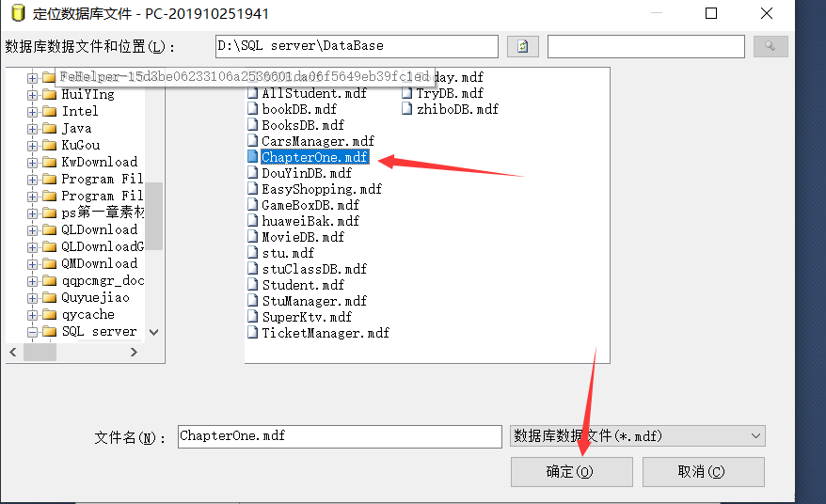Maximize the 定位数据库文件 dialog window
This screenshot has width=826, height=504.
[x=711, y=13]
